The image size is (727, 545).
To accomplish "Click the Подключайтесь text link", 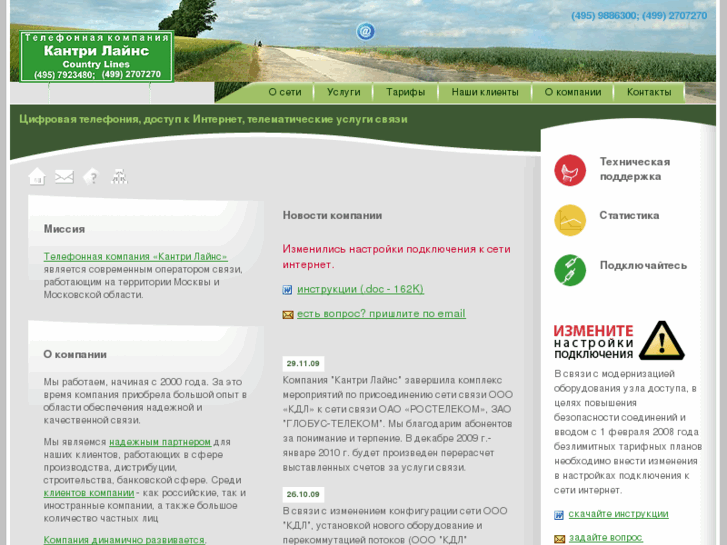I will [x=644, y=265].
